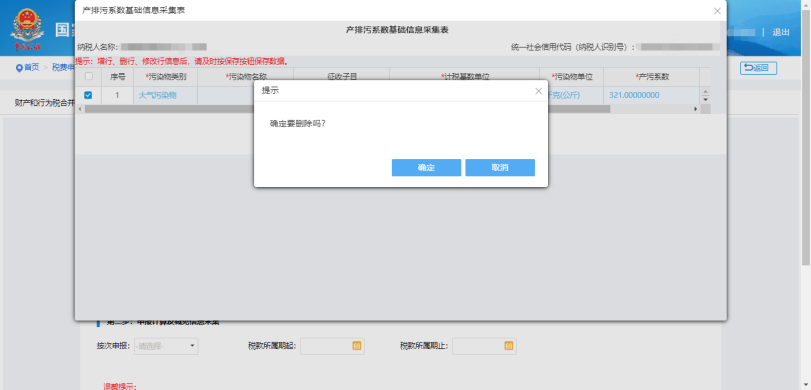Click the 取消 button to cancel deletion

click(x=500, y=168)
